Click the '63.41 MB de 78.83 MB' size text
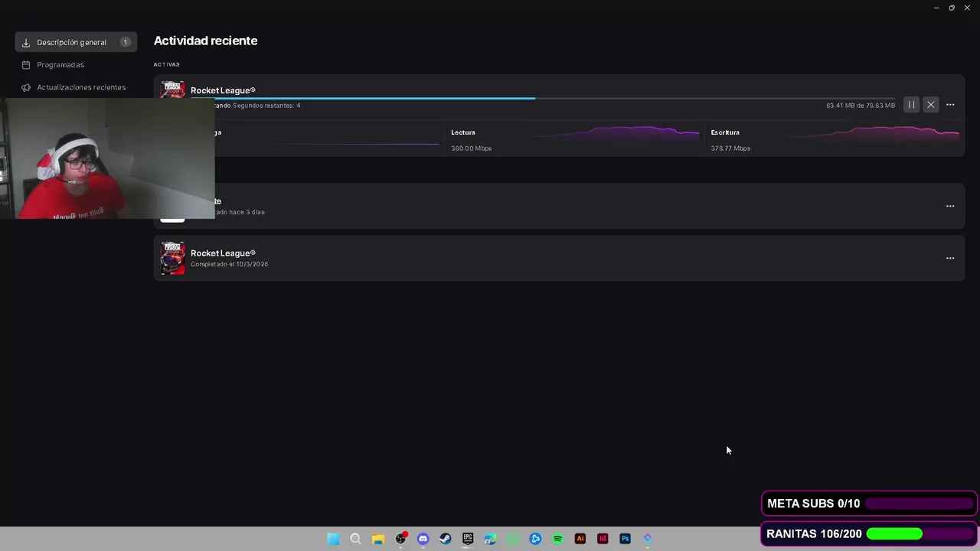The width and height of the screenshot is (980, 551). pyautogui.click(x=861, y=106)
